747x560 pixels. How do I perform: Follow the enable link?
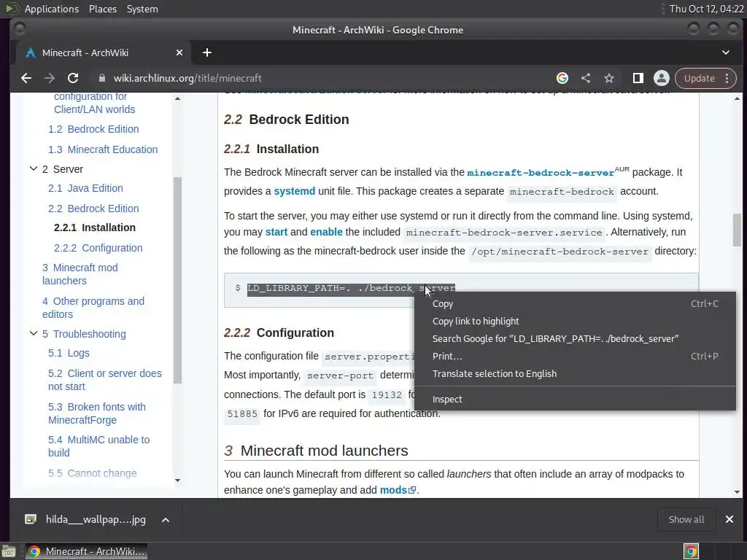click(326, 232)
